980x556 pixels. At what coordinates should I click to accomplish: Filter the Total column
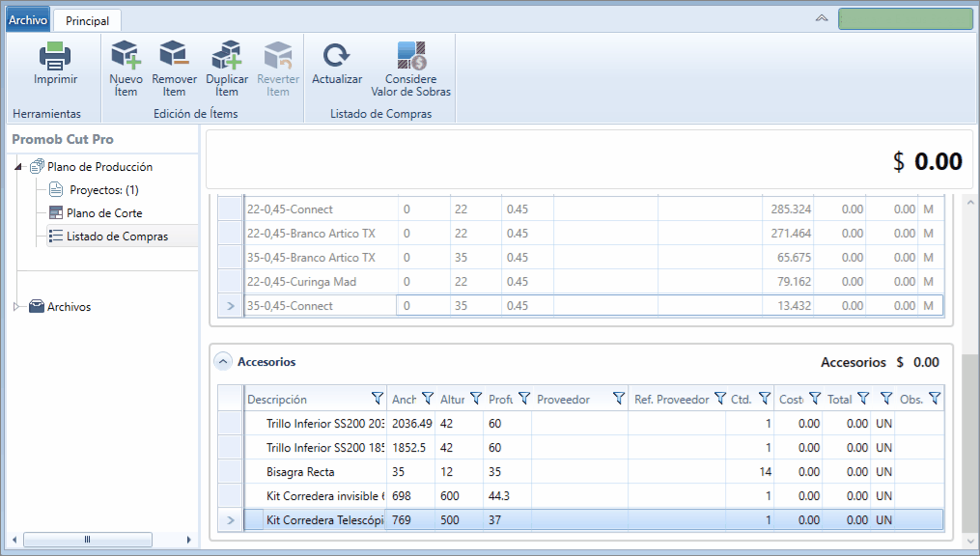tap(863, 398)
